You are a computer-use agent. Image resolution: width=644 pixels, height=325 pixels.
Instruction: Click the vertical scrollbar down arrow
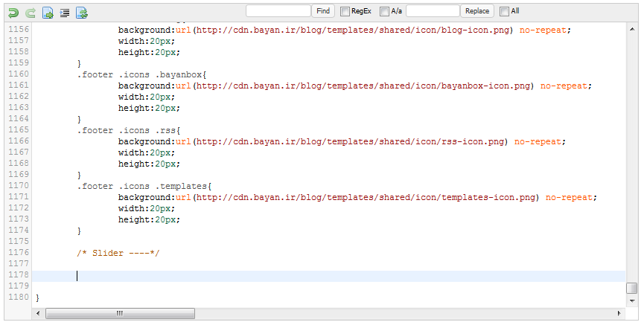click(x=631, y=301)
